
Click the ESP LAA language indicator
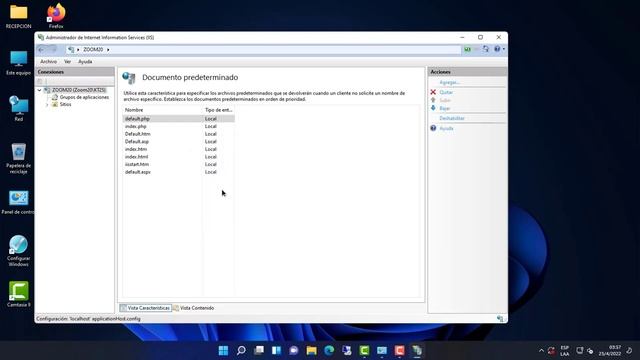(564, 351)
